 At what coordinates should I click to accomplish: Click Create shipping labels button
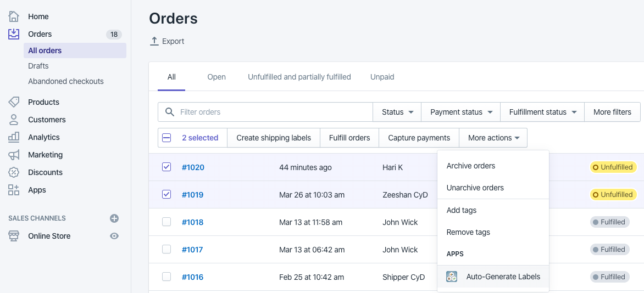point(274,138)
